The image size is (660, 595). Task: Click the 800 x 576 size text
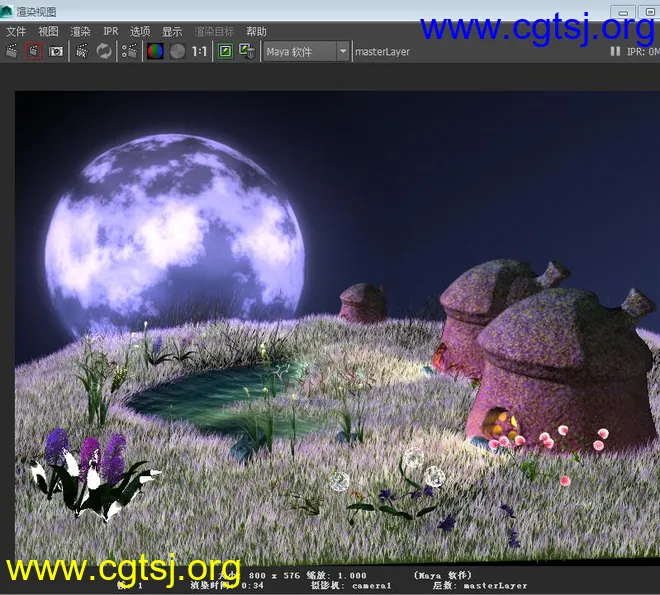click(x=274, y=575)
